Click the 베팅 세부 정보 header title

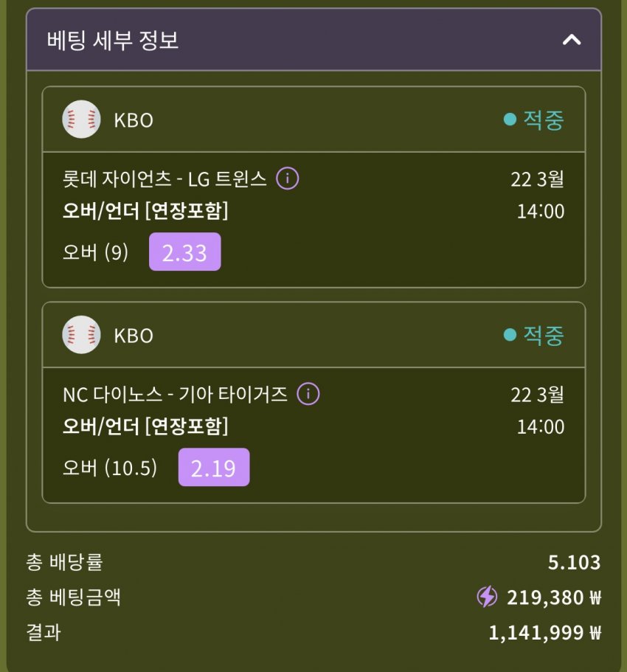tap(113, 40)
